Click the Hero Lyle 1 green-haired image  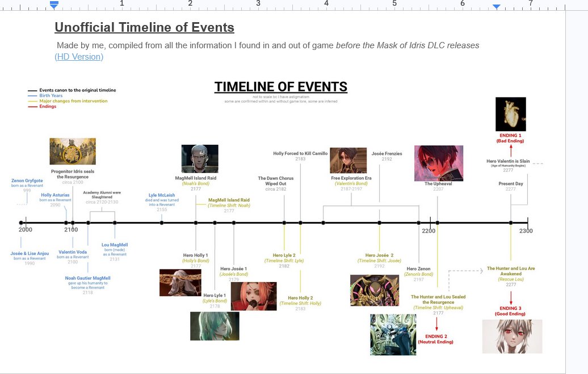(x=215, y=326)
